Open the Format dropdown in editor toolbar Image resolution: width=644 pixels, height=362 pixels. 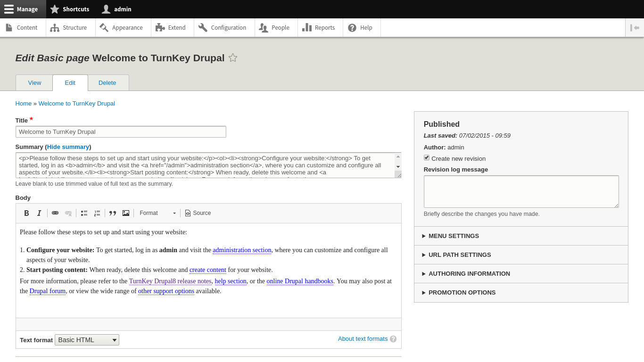[x=157, y=213]
